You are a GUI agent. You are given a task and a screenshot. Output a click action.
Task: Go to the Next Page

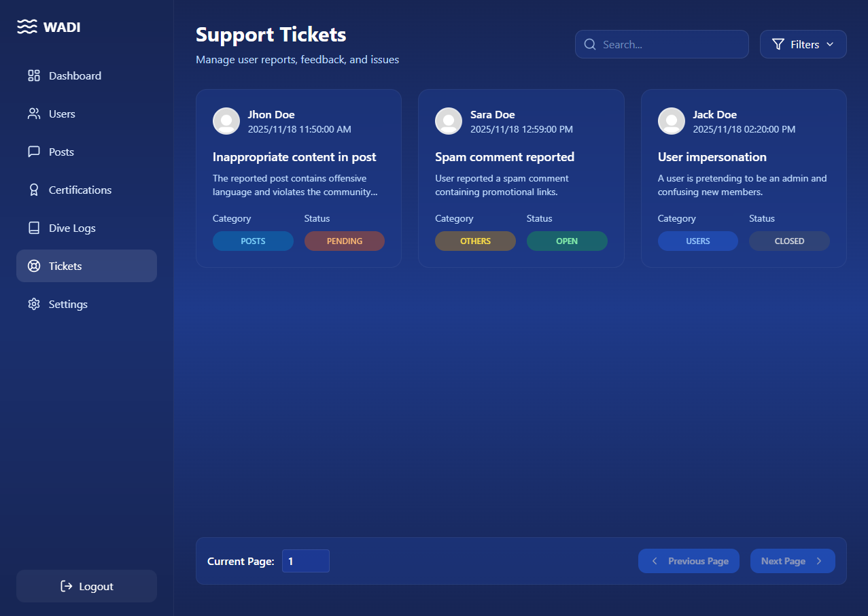(792, 561)
